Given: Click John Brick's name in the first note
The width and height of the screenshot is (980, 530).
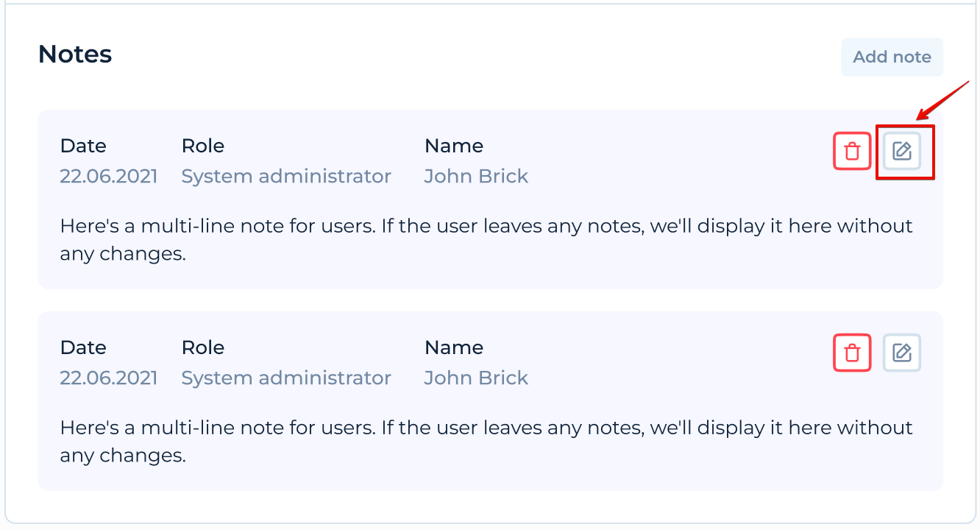Looking at the screenshot, I should pyautogui.click(x=475, y=176).
